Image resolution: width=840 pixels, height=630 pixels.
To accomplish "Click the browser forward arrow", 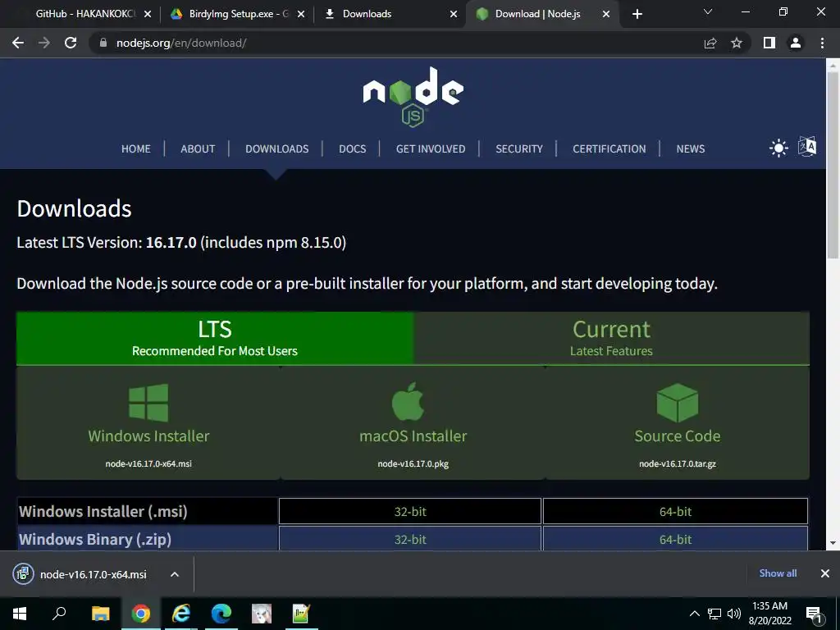I will coord(44,43).
